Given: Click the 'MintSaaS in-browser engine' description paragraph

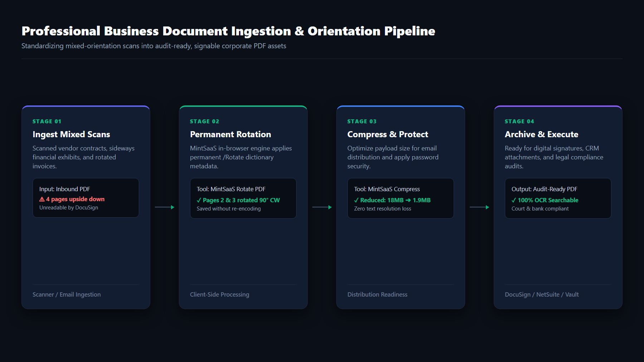Looking at the screenshot, I should point(241,157).
